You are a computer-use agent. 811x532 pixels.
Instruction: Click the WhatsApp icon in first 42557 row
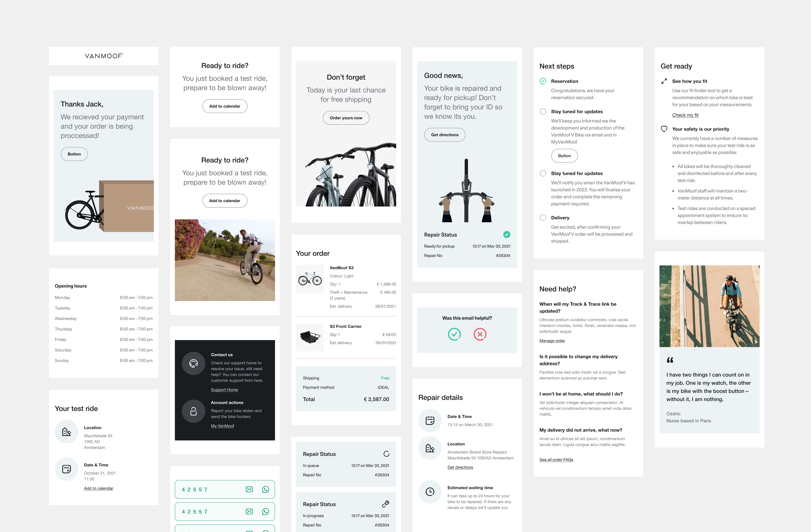pyautogui.click(x=266, y=489)
